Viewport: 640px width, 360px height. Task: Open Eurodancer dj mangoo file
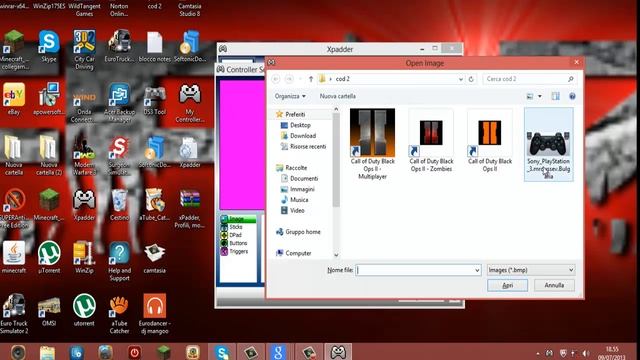click(x=155, y=314)
